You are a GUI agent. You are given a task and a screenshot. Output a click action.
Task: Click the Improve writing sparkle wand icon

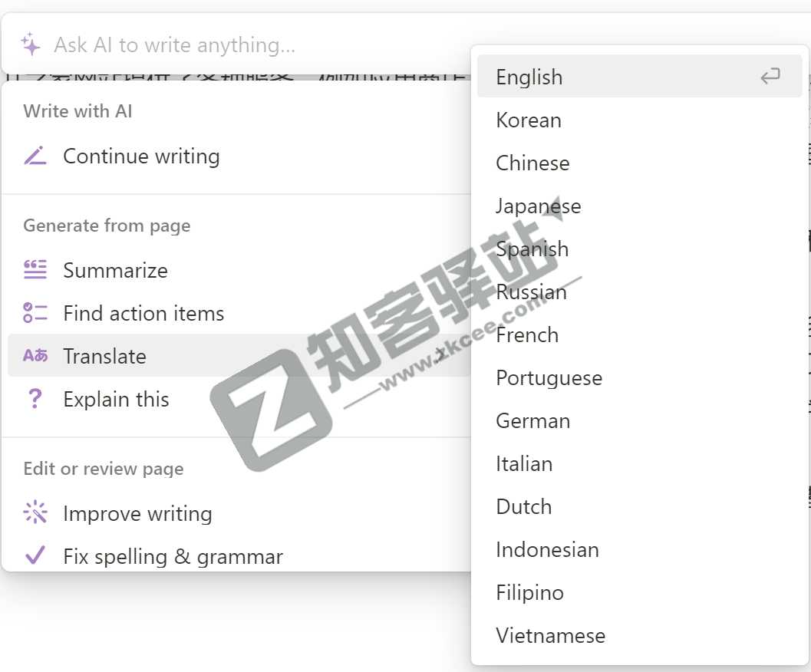click(35, 513)
